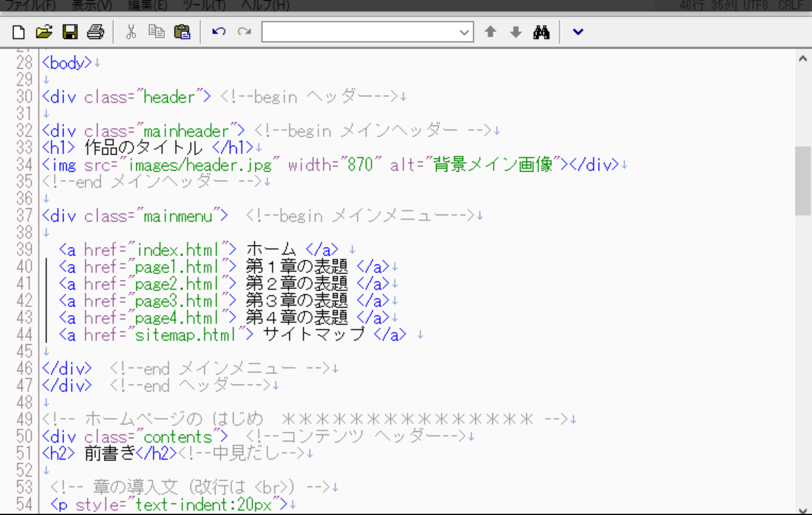This screenshot has height=515, width=812.
Task: Click "mainheader" class value on line 32
Action: click(186, 131)
